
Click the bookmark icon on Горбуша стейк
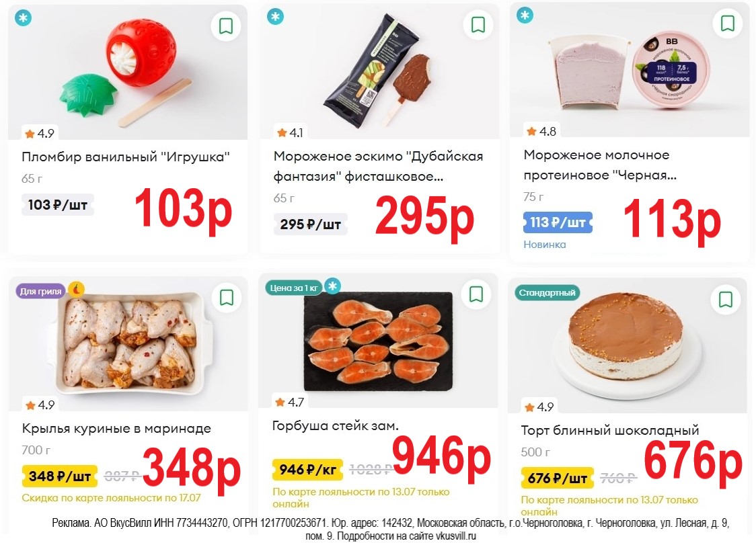point(476,294)
